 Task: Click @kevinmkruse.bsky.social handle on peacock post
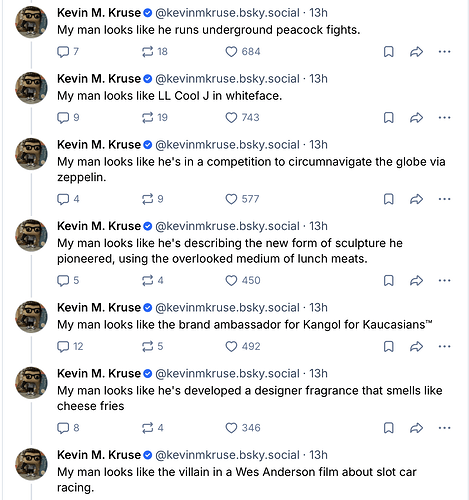227,13
